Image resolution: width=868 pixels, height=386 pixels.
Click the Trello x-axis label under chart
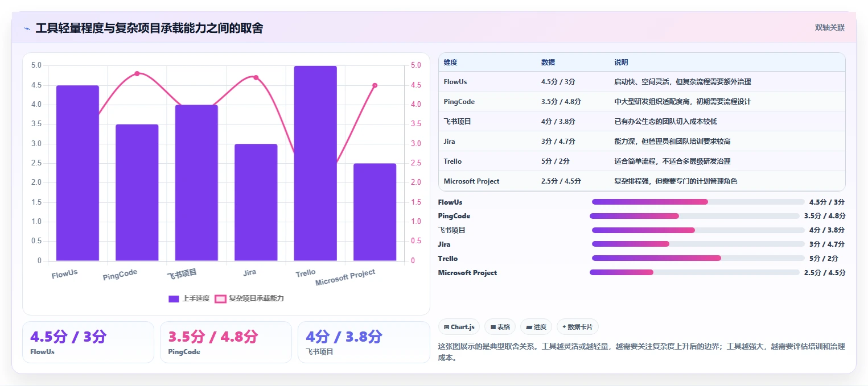click(x=306, y=273)
